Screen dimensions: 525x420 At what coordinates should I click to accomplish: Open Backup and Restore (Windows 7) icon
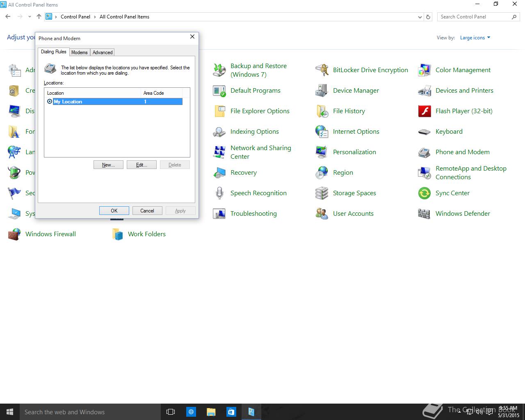pyautogui.click(x=219, y=70)
